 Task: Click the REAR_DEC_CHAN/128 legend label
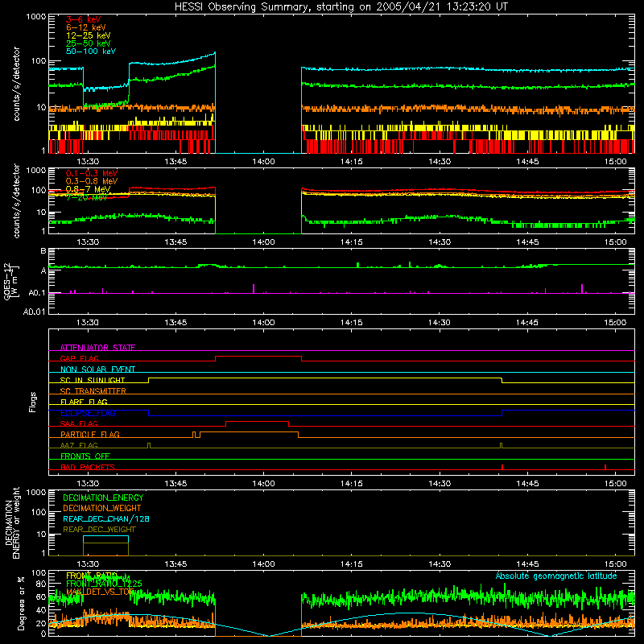pyautogui.click(x=106, y=519)
